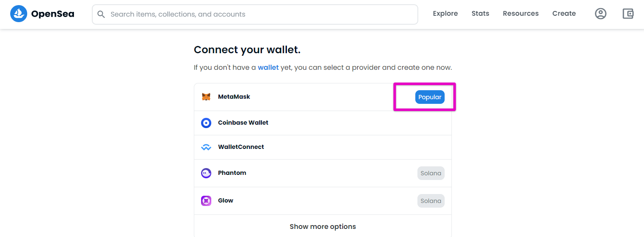The height and width of the screenshot is (237, 644).
Task: Open the Resources menu
Action: 521,14
